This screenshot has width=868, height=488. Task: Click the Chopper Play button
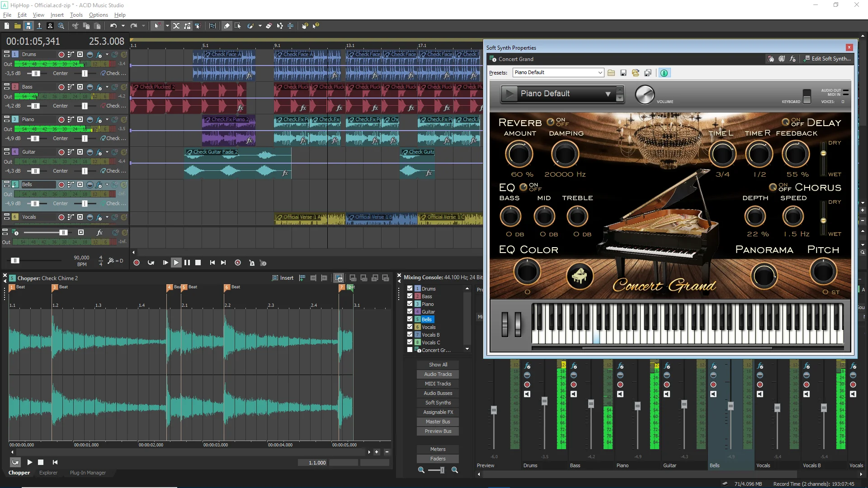[29, 462]
